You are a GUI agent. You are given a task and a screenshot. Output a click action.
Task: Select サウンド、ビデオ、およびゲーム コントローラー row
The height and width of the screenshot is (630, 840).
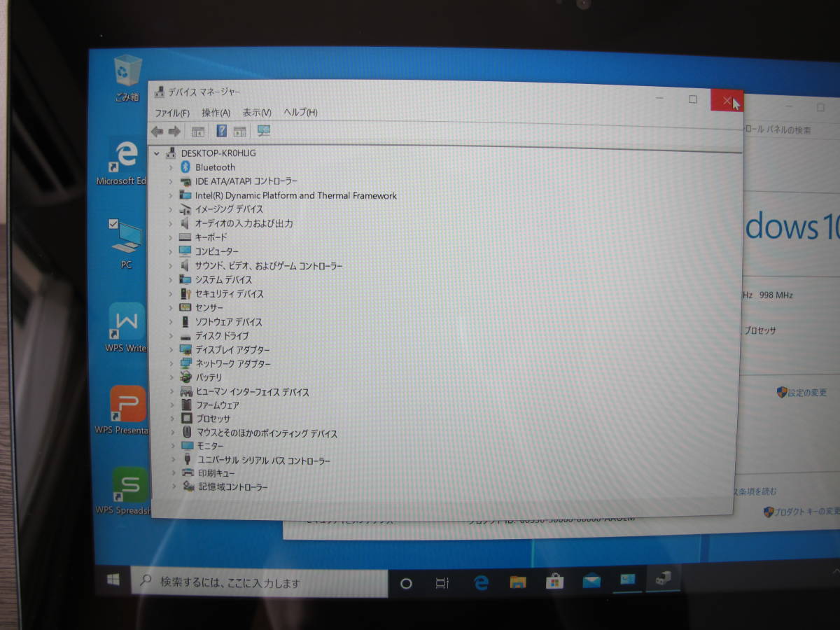point(261,266)
